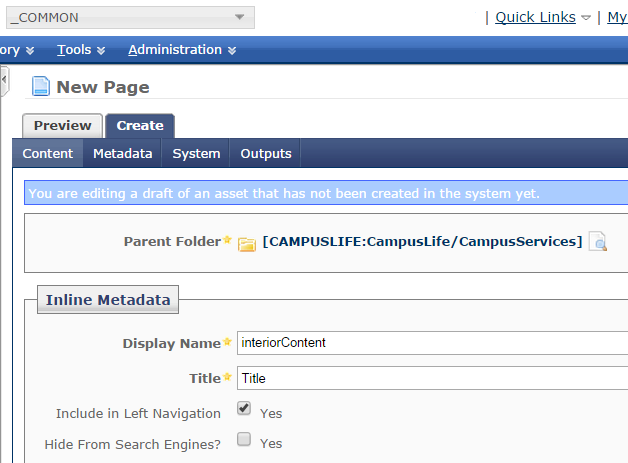Click the Quick Links dropdown arrow icon
Image resolution: width=628 pixels, height=463 pixels.
point(586,18)
